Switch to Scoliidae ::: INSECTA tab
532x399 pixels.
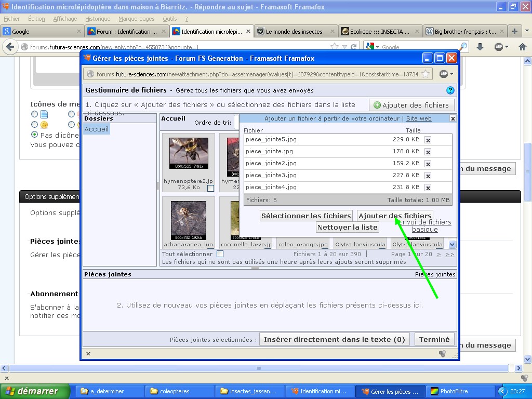click(x=380, y=31)
